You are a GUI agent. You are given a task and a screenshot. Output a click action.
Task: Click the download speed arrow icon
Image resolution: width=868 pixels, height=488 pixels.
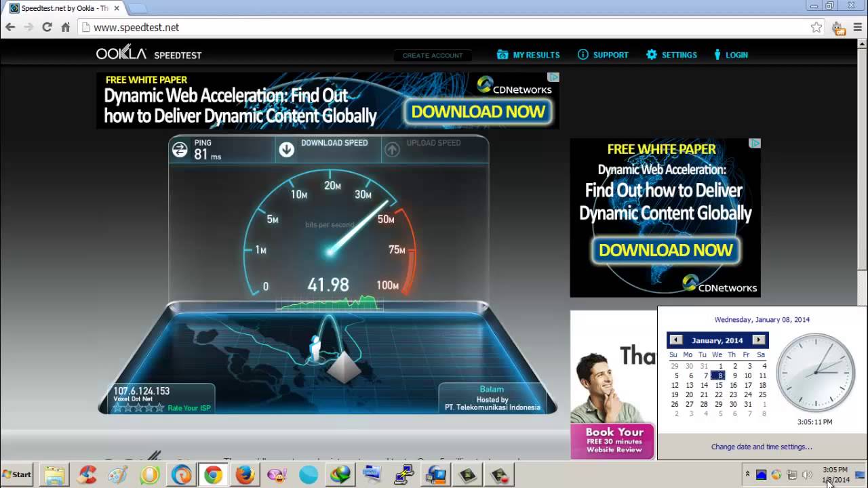pos(287,150)
